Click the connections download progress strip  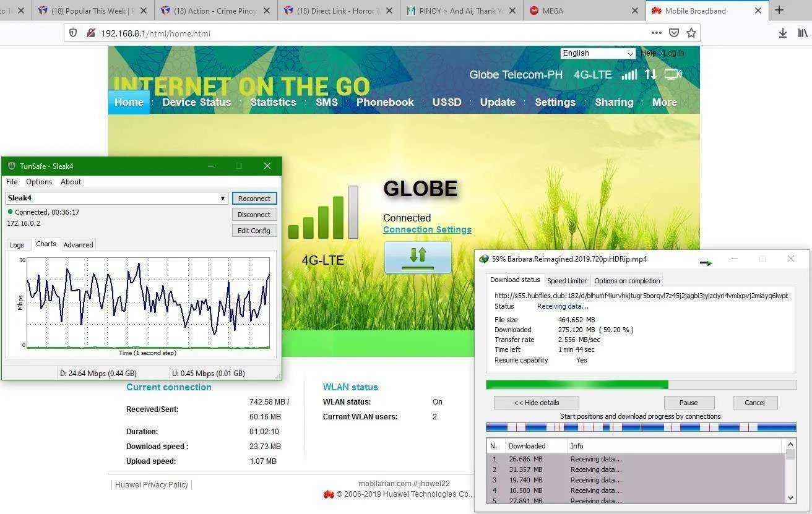click(x=641, y=427)
